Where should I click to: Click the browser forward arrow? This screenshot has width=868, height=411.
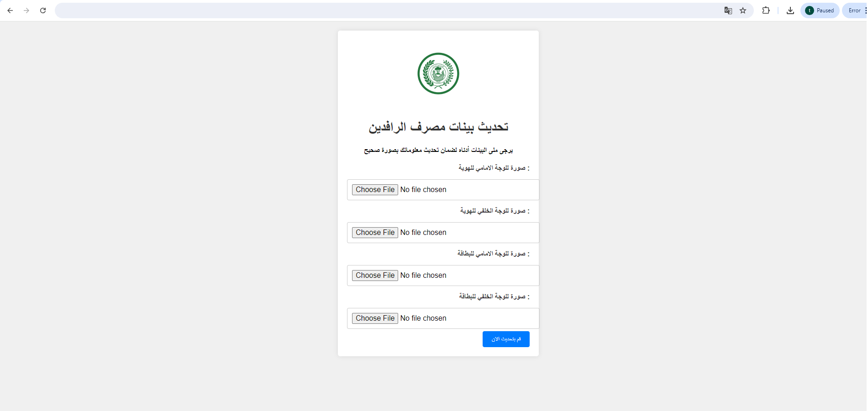point(26,10)
